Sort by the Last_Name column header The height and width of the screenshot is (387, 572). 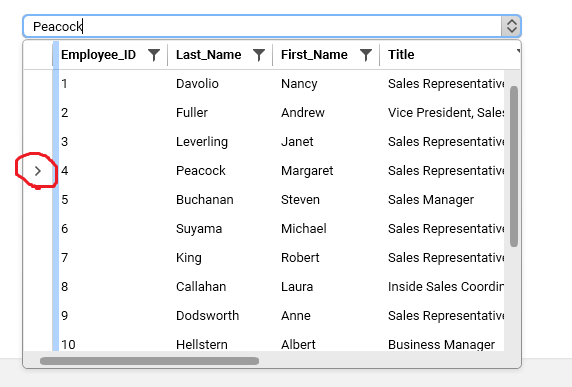point(208,55)
